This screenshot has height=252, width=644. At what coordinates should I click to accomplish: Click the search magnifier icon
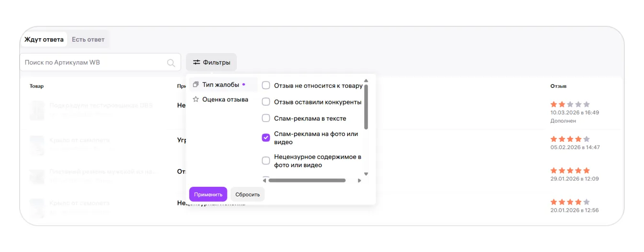pyautogui.click(x=171, y=63)
